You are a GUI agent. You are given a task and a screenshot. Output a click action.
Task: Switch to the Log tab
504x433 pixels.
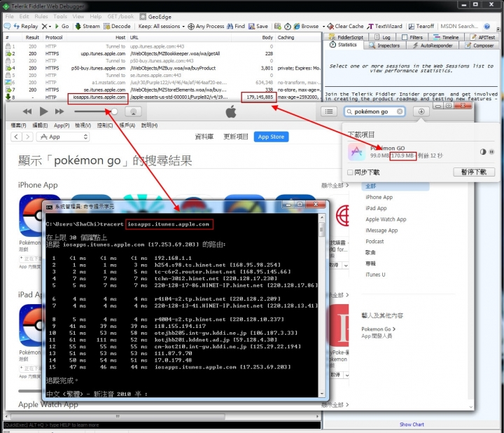(x=382, y=37)
